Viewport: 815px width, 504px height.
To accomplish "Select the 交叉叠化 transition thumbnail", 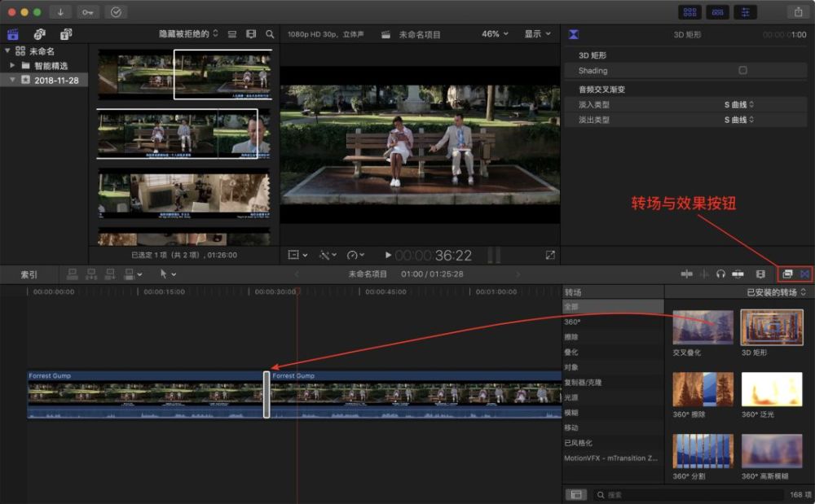I will (x=703, y=327).
